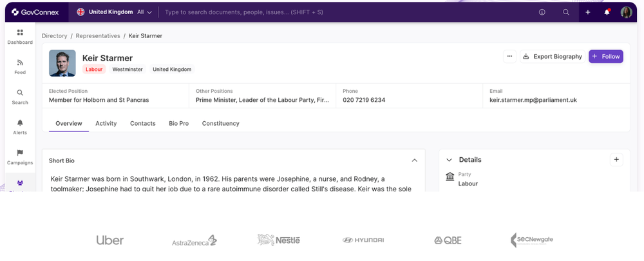This screenshot has height=261, width=644.
Task: Open the user avatar menu
Action: pyautogui.click(x=626, y=12)
